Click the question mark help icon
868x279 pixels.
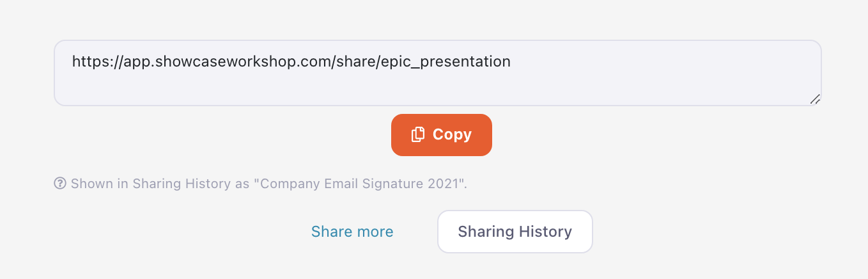pyautogui.click(x=60, y=184)
